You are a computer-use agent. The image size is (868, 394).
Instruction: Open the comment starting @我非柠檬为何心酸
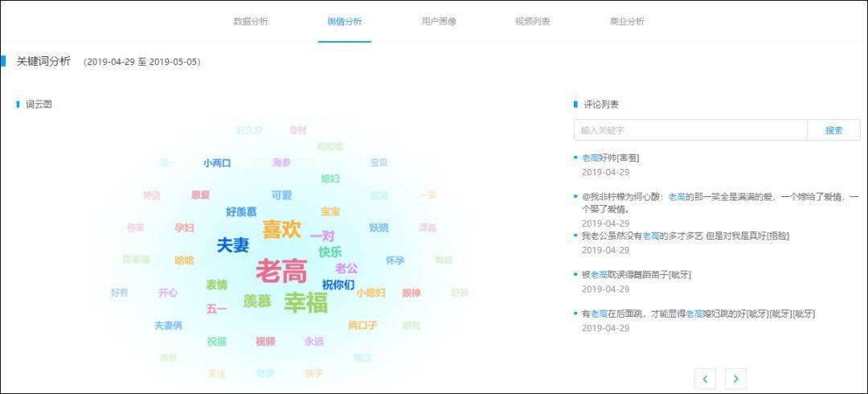pos(719,203)
